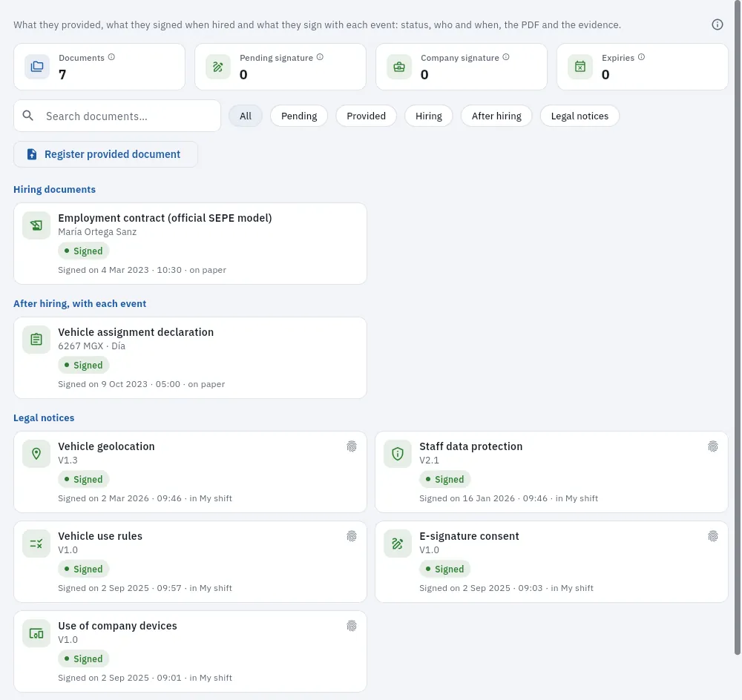Click Register provided document button

point(105,154)
